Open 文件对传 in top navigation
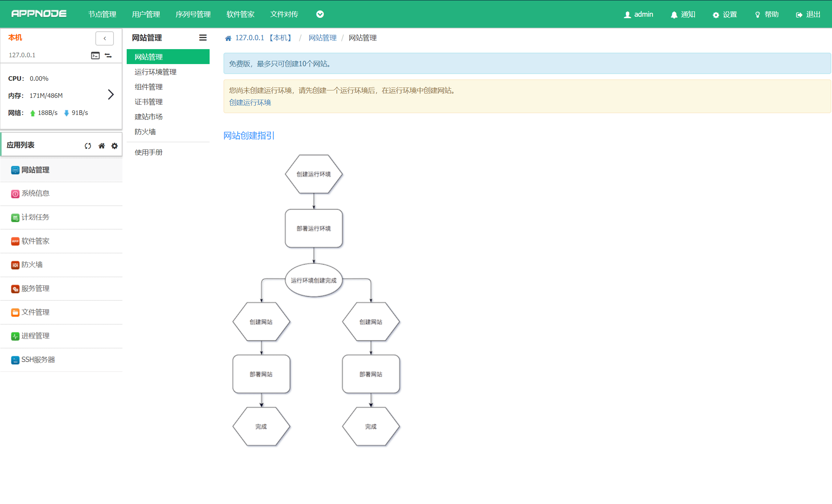 pos(284,14)
